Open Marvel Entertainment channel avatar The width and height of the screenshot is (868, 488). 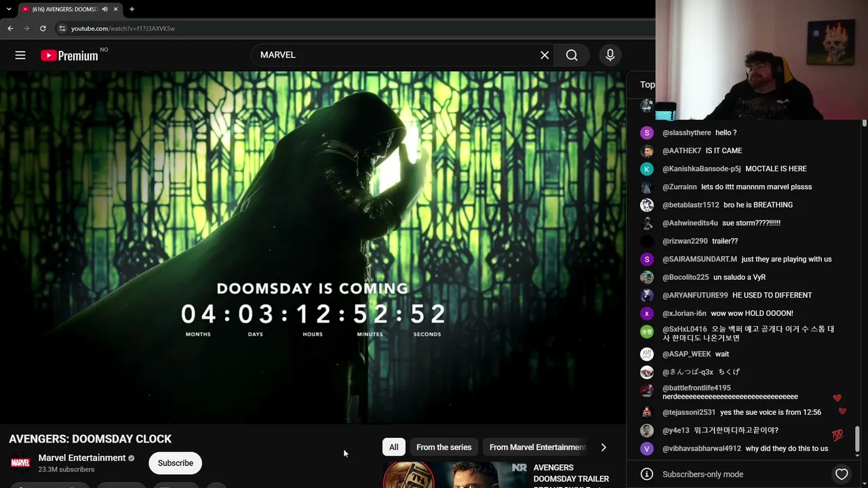(20, 463)
